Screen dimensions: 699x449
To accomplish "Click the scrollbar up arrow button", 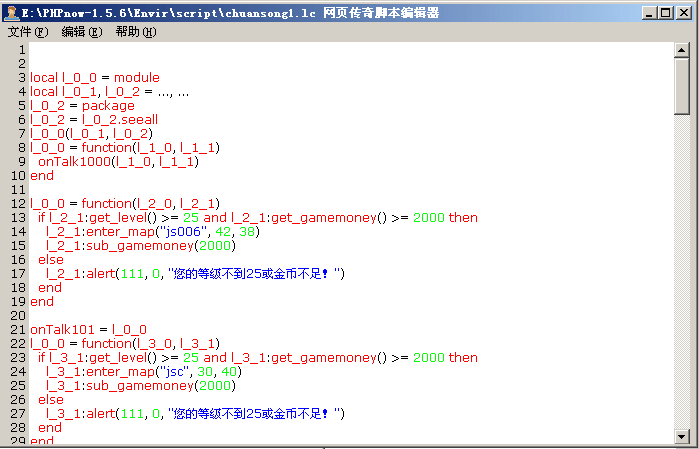I will pos(682,51).
